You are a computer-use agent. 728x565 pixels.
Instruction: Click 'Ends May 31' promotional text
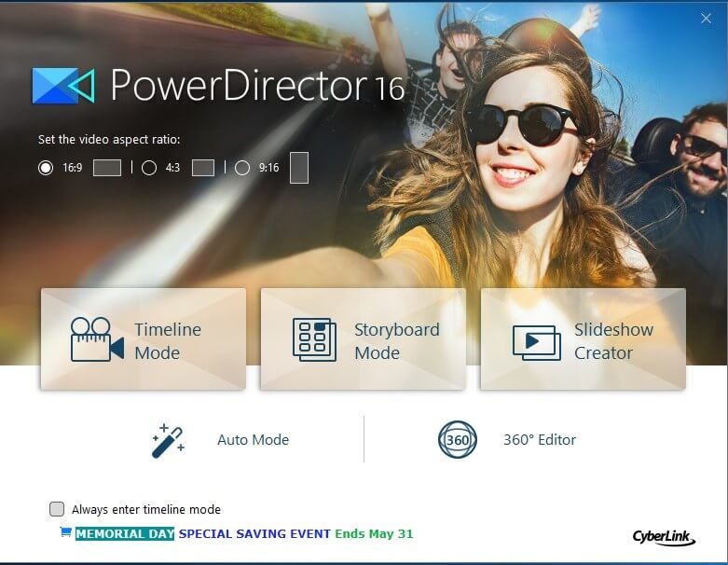(374, 534)
